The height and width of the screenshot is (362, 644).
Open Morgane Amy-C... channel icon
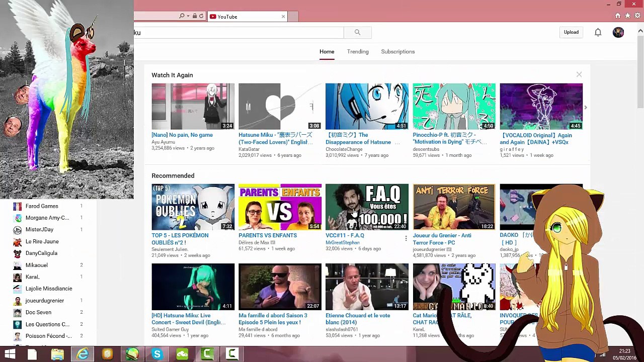coord(18,218)
